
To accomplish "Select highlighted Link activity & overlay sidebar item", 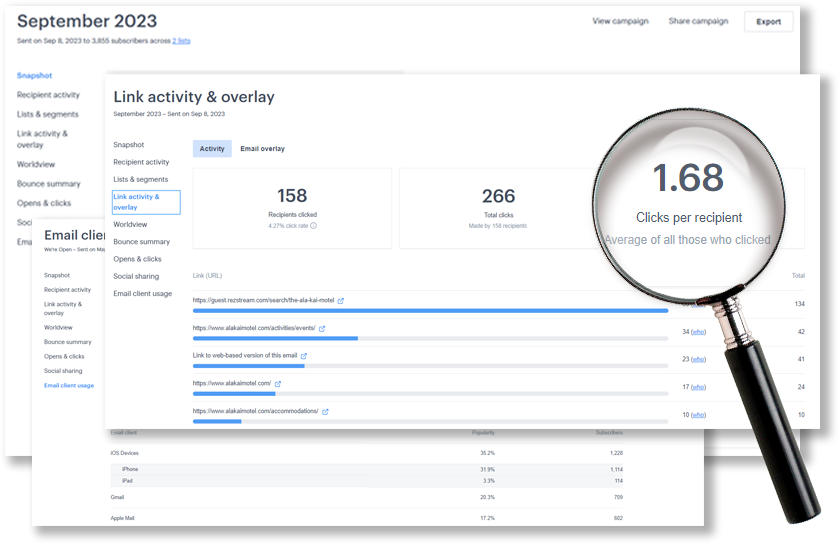I will point(146,202).
